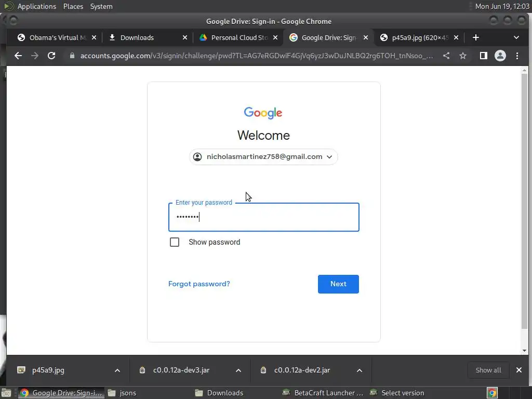Click the show desktop icon in taskbar
The height and width of the screenshot is (399, 532).
point(6,393)
